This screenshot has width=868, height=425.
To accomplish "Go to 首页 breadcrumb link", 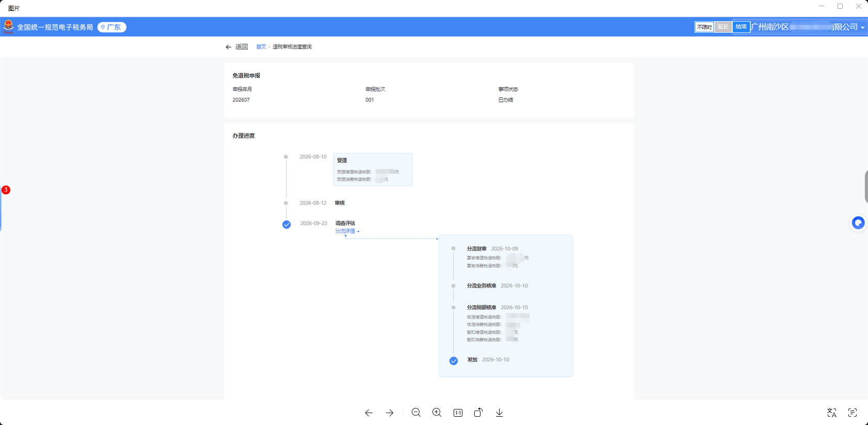I will tap(261, 47).
